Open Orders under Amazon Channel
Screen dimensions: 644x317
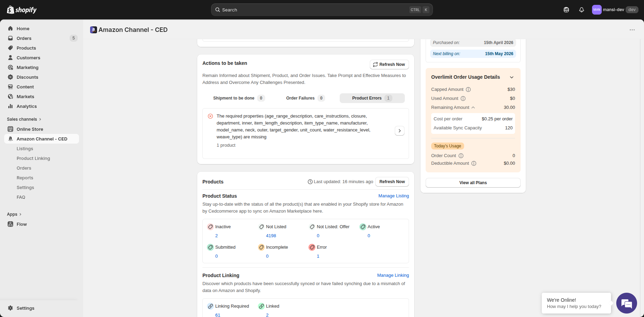[x=24, y=168]
